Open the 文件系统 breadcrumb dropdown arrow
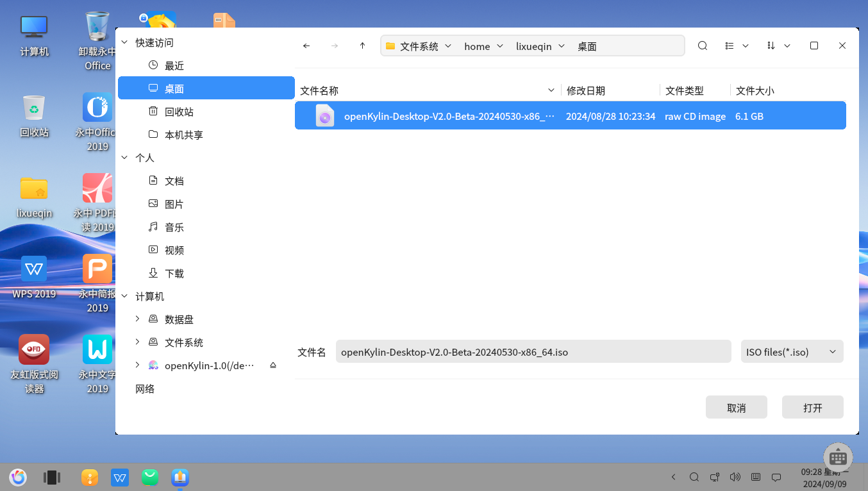 (x=448, y=46)
